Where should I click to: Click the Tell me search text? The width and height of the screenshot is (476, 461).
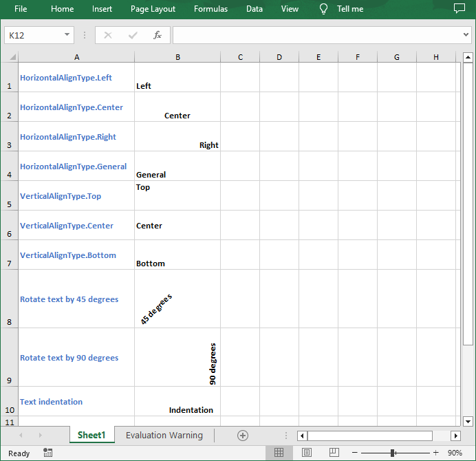[350, 9]
